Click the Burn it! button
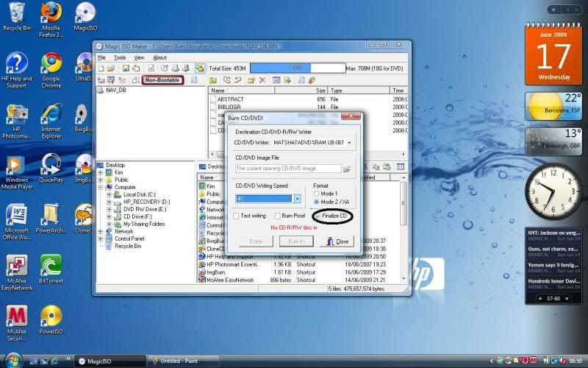Image resolution: width=588 pixels, height=368 pixels. pos(296,241)
